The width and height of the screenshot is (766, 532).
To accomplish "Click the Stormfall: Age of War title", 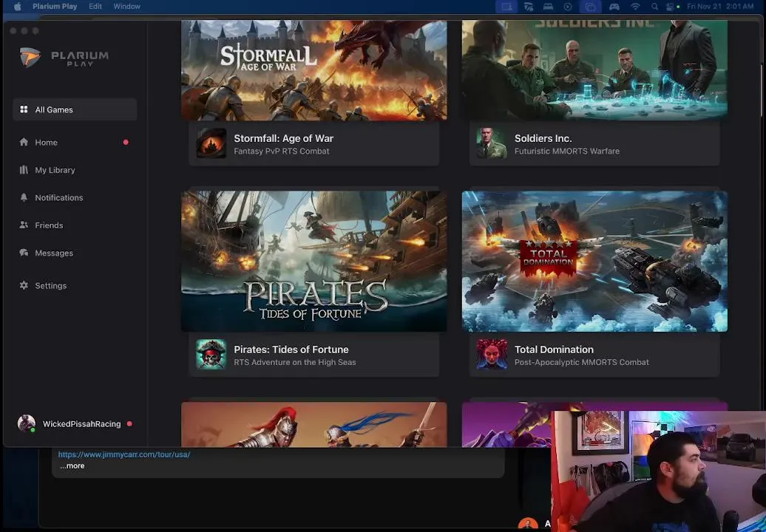I will coord(283,139).
